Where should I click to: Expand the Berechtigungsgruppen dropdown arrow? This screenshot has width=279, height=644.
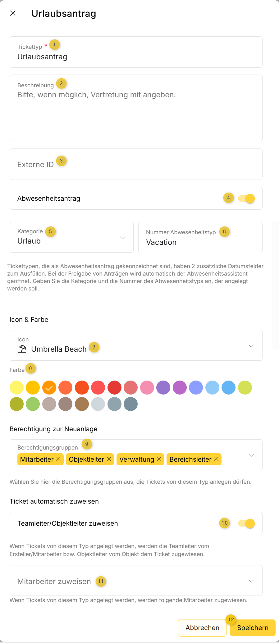tap(251, 455)
